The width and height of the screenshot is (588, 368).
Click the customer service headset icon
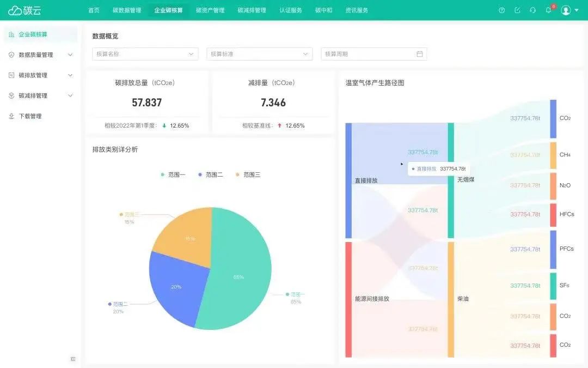(532, 10)
